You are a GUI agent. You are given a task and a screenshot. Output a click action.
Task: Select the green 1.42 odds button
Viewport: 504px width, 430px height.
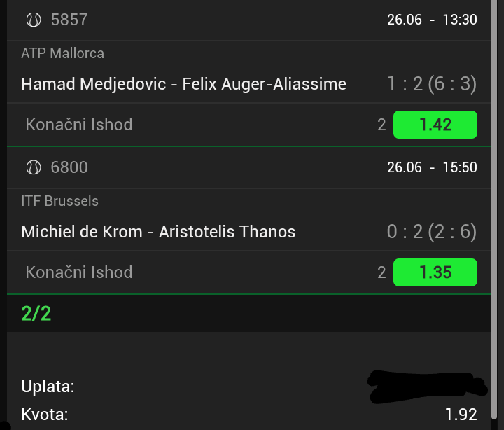click(x=435, y=125)
